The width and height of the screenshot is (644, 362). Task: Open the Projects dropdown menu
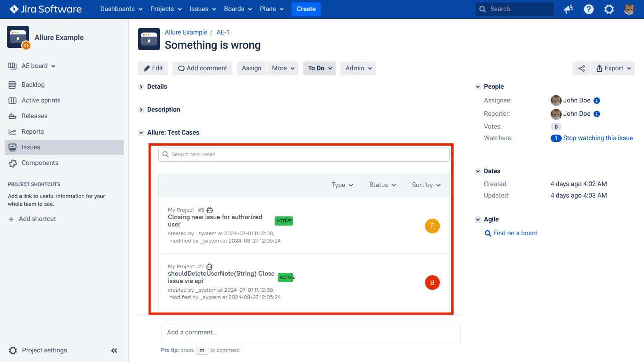pos(166,9)
